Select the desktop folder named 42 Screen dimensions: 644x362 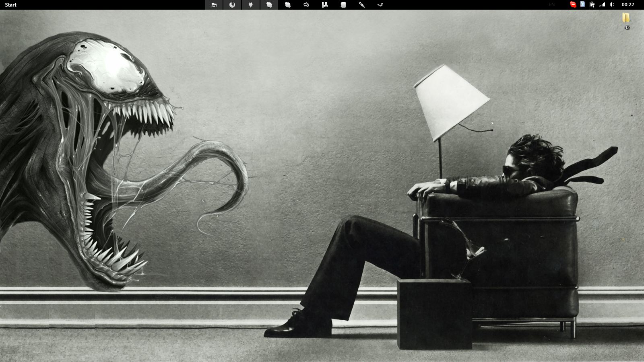click(626, 21)
